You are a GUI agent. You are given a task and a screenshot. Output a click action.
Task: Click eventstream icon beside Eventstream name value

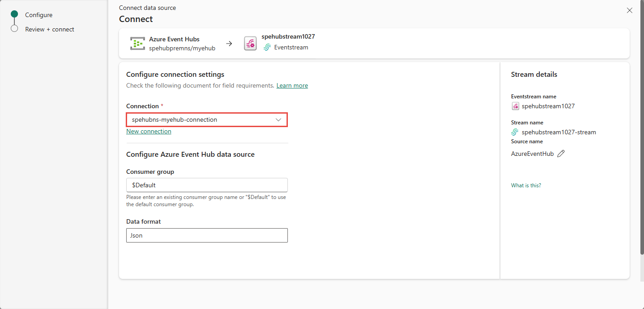click(x=516, y=106)
